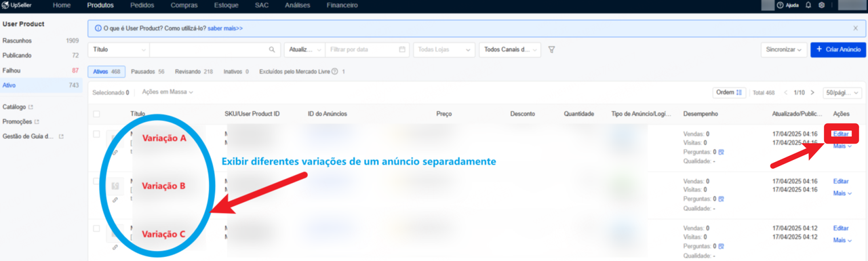Open the SAC menu

pos(261,5)
